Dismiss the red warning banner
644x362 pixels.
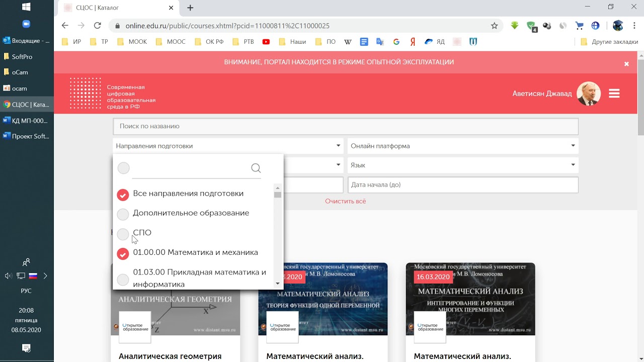point(626,64)
